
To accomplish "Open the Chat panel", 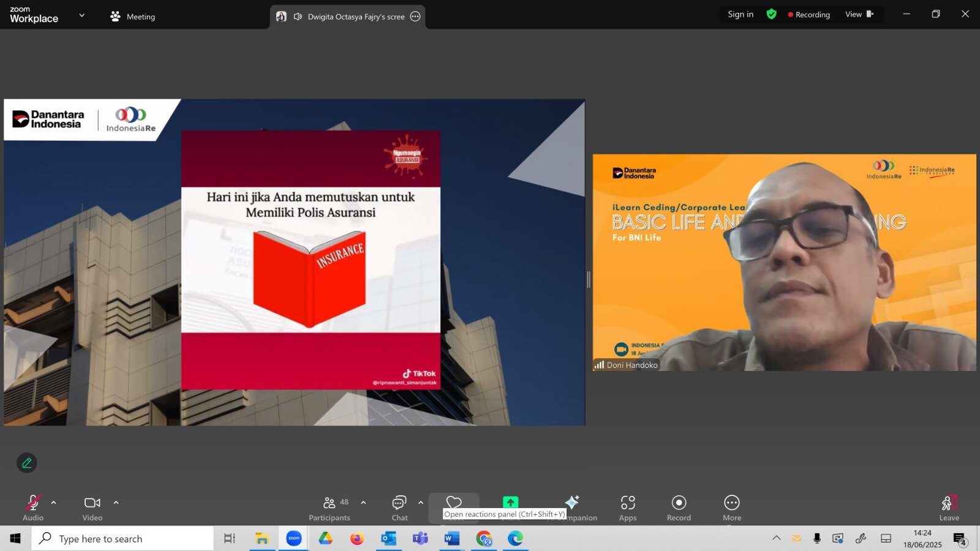I will [x=399, y=508].
